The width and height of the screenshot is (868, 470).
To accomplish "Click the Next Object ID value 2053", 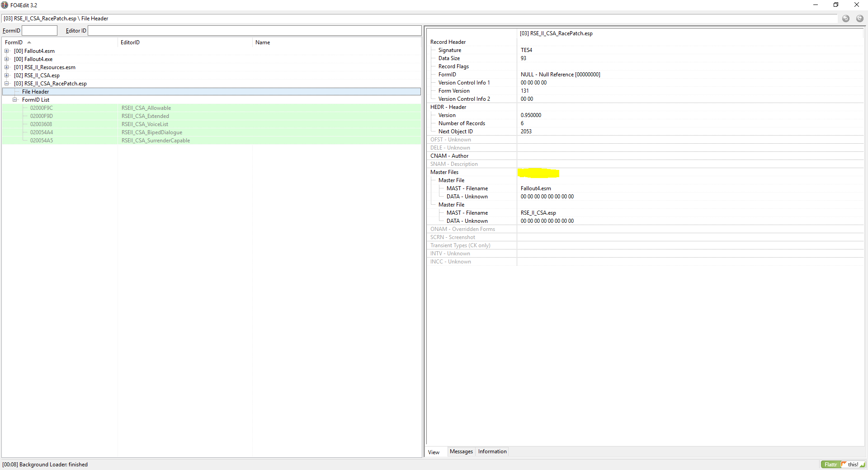I will coord(526,132).
